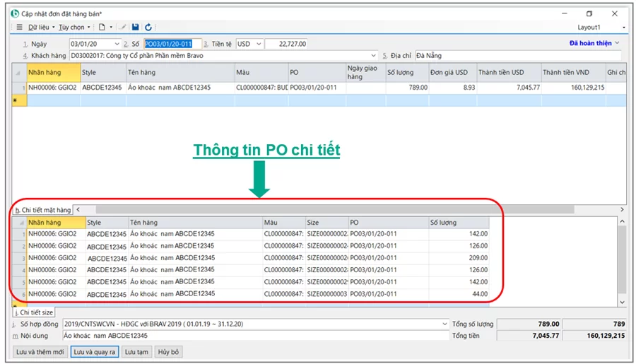This screenshot has width=636, height=364.
Task: Click Style header in top grid
Action: (x=103, y=73)
